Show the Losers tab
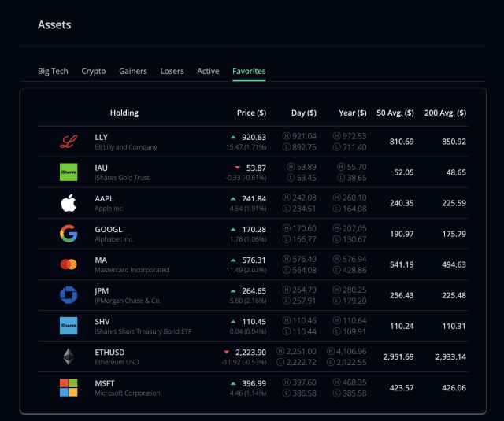Screen dimensions: 504x421 click(x=172, y=71)
